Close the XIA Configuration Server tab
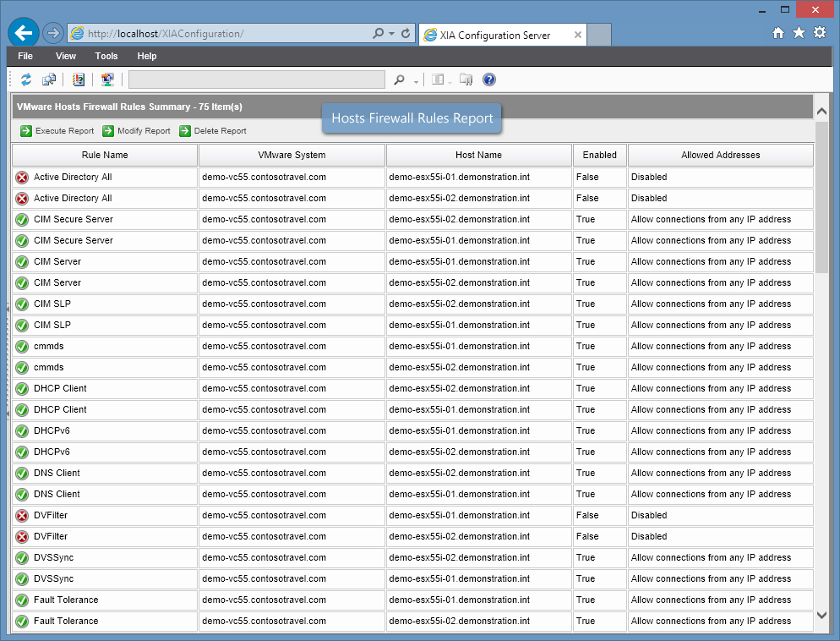Viewport: 840px width, 641px height. click(x=577, y=35)
